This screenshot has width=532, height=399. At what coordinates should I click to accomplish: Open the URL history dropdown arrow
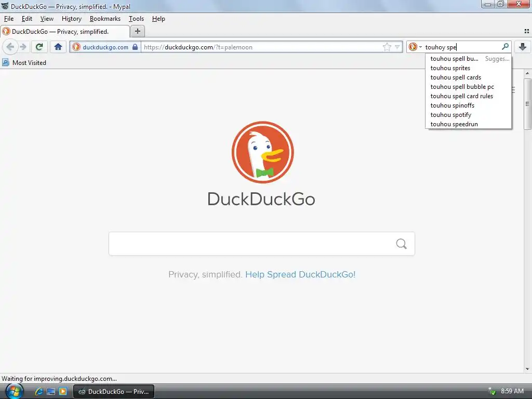pos(397,47)
